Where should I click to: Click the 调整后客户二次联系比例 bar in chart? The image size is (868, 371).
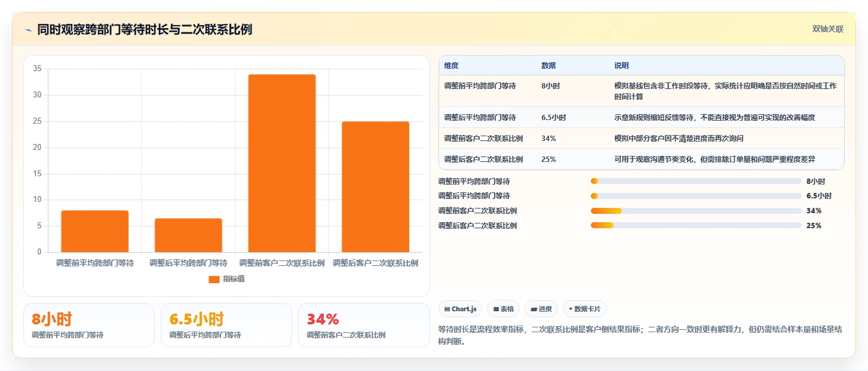click(x=375, y=187)
